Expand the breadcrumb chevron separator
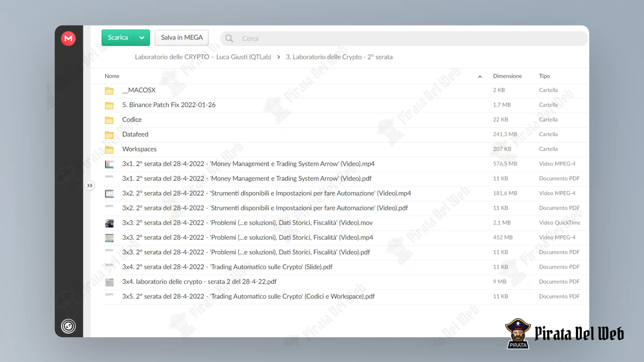This screenshot has height=362, width=644. click(x=279, y=57)
